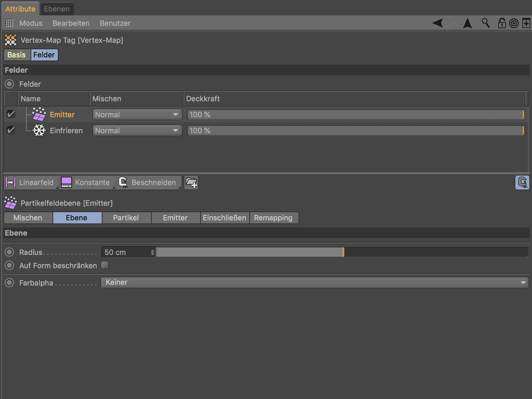Lock the Attribute Manager with the padlock icon
Image resolution: width=532 pixels, height=399 pixels.
(x=501, y=23)
